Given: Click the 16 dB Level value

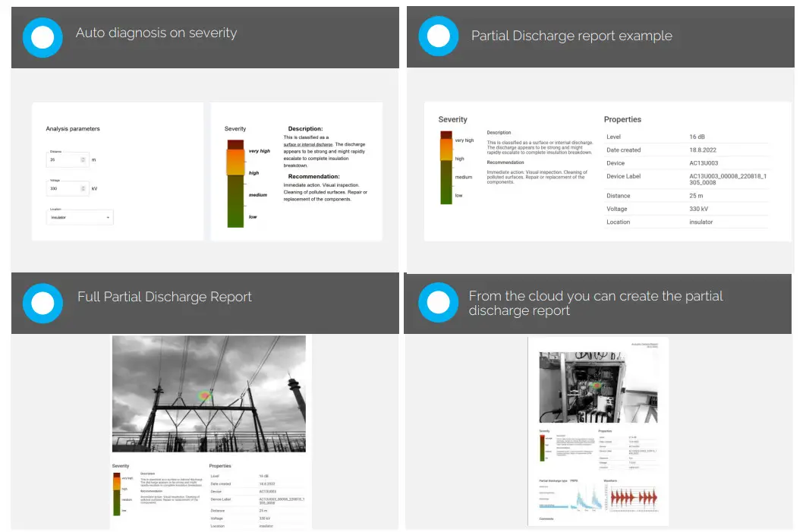Looking at the screenshot, I should 697,137.
